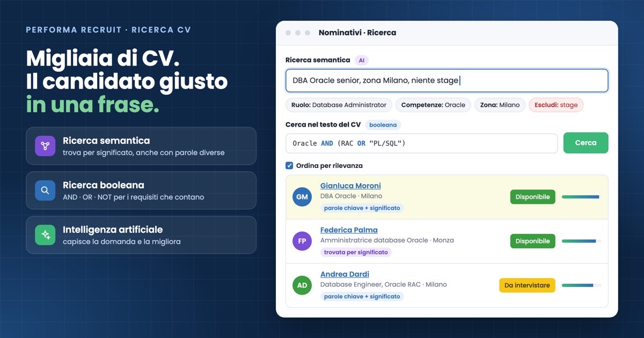Click the 'Nominativi · Ricerca' window title
Viewport: 644px width, 338px height.
[x=357, y=33]
